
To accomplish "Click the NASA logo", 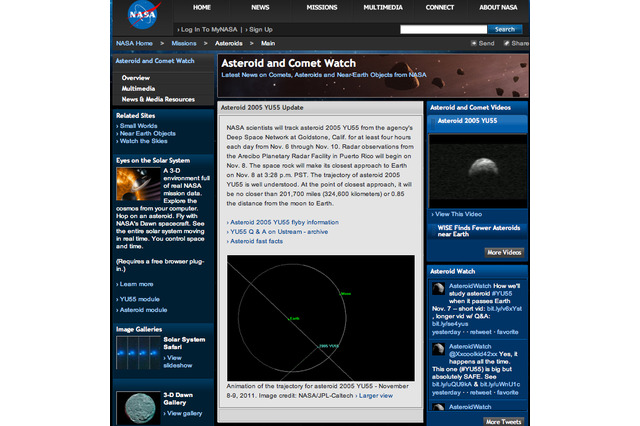I will (143, 15).
